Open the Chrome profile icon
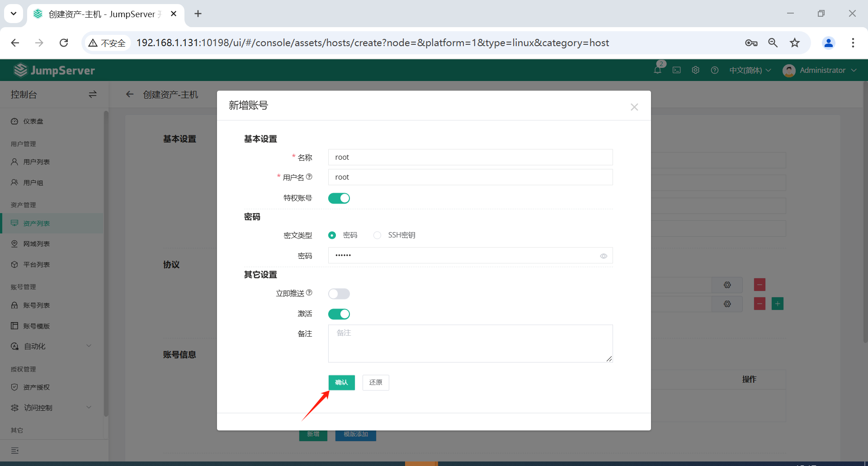 829,43
